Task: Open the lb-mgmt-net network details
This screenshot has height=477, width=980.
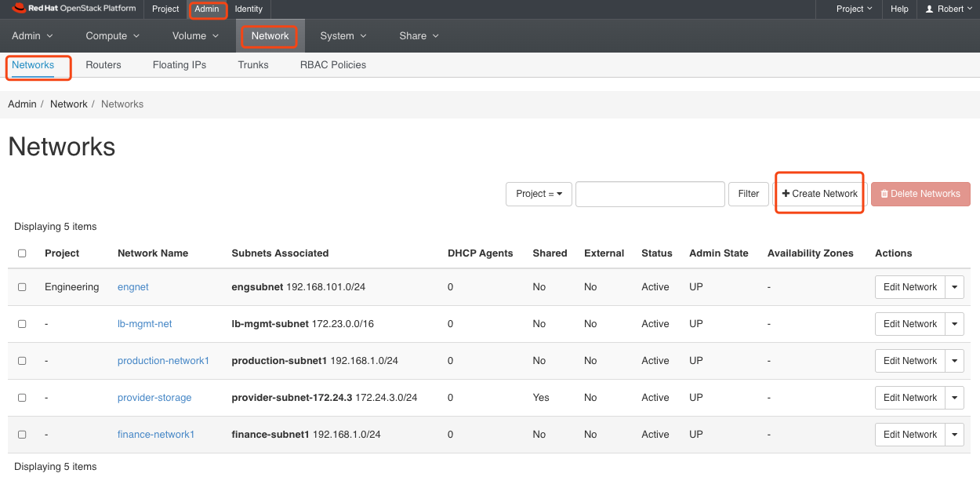Action: (144, 323)
